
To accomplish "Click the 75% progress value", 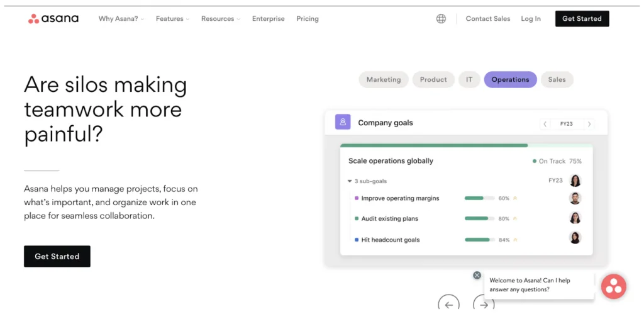I will tap(575, 161).
